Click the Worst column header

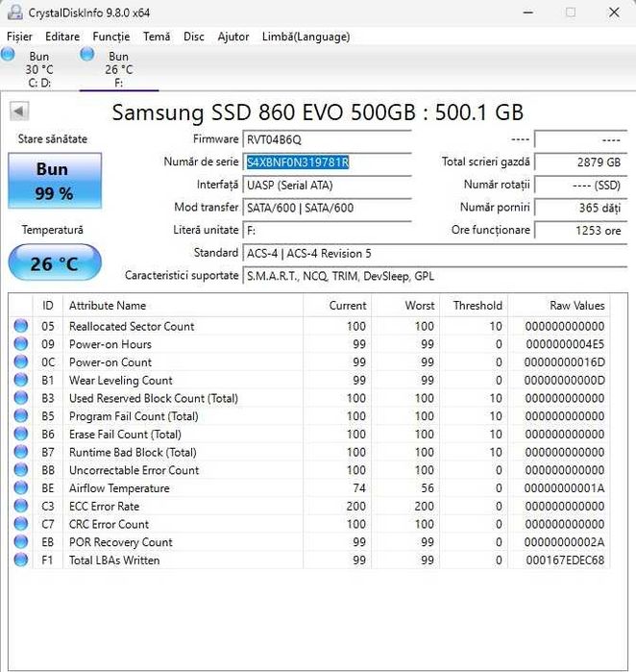tap(405, 306)
